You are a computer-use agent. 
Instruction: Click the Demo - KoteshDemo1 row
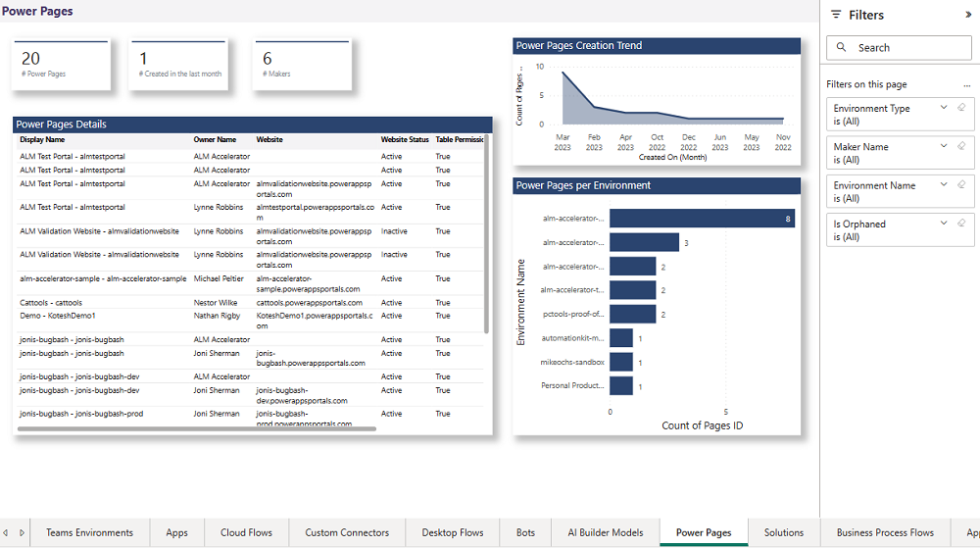251,321
